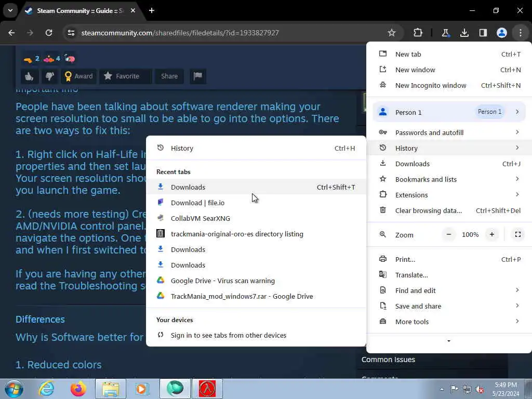532x399 pixels.
Task: Open clock showing 5:49 PM
Action: (x=506, y=389)
